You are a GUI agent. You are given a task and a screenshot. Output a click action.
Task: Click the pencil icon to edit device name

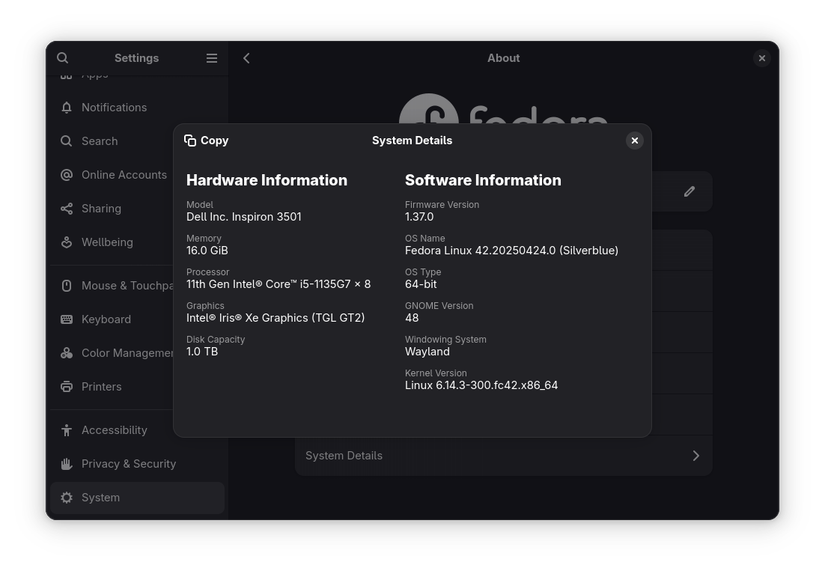pyautogui.click(x=689, y=191)
